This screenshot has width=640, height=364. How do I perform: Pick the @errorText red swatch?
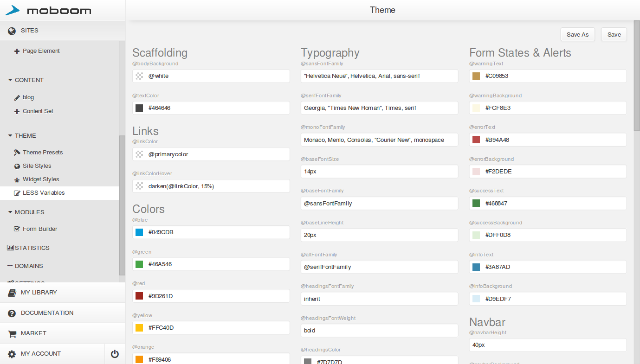[x=476, y=140]
